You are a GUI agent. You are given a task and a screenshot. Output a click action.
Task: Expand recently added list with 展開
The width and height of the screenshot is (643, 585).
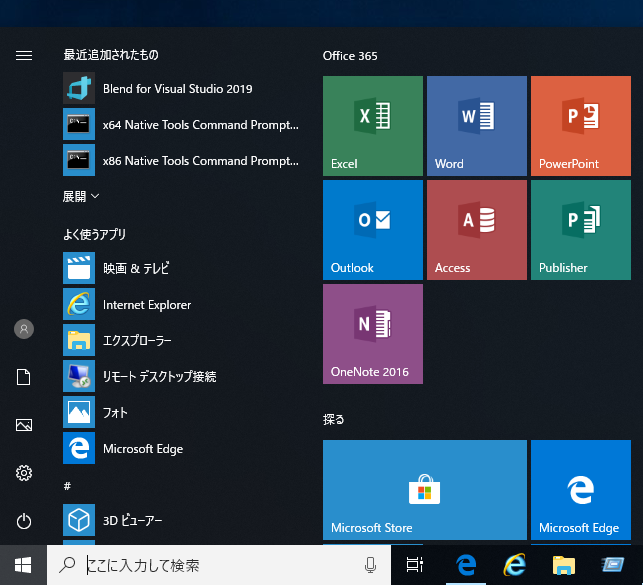81,196
